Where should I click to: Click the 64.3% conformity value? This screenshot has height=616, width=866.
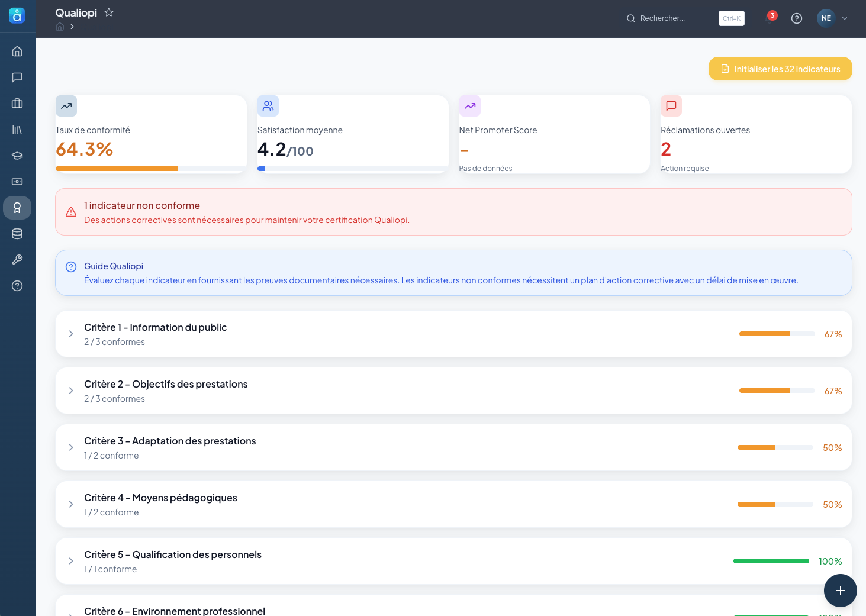click(84, 149)
